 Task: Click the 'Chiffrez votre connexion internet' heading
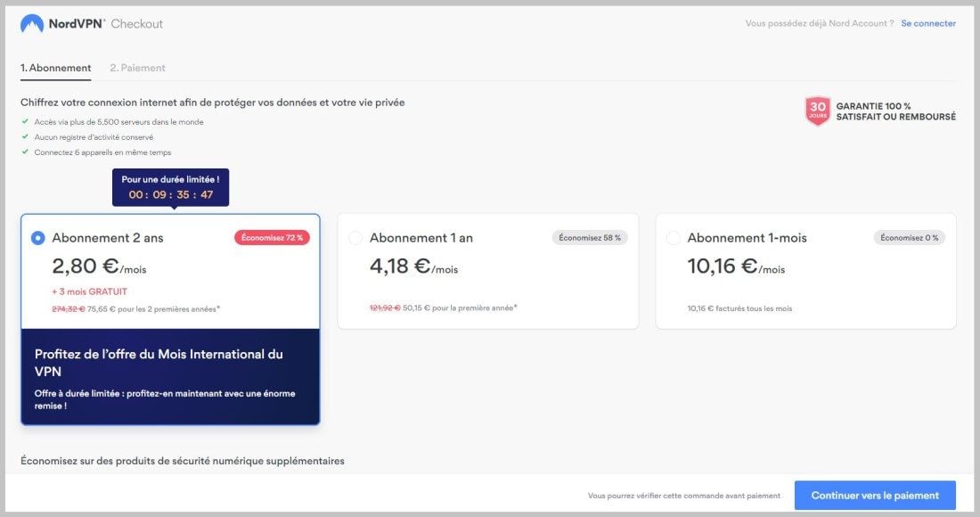(x=213, y=103)
